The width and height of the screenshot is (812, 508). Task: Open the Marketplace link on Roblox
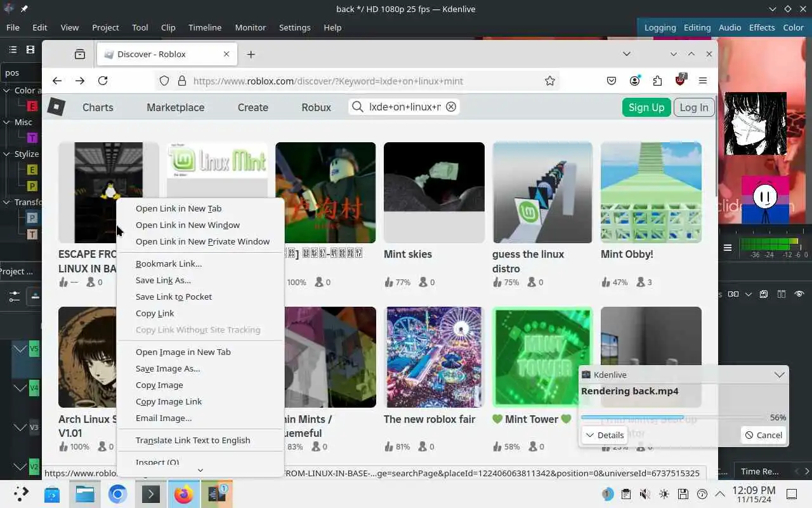click(x=176, y=107)
